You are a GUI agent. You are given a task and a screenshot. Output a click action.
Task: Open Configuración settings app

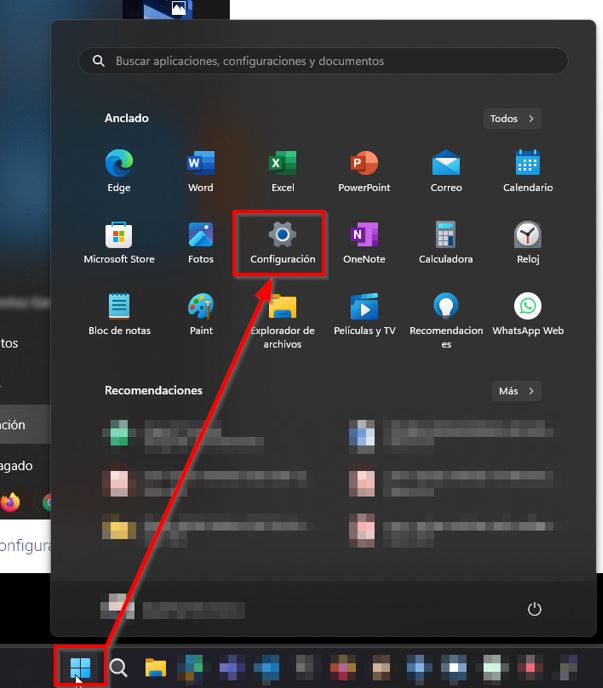(x=283, y=243)
